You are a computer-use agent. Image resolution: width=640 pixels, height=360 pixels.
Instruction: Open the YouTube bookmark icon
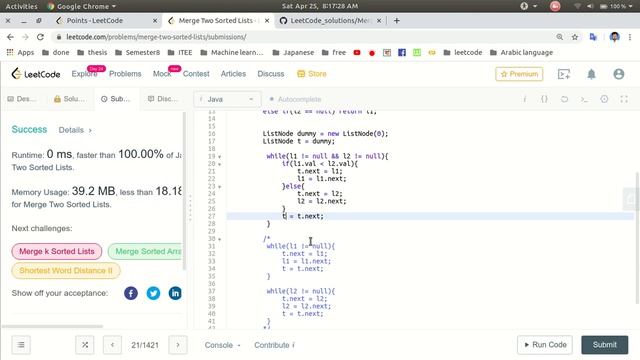tap(357, 52)
